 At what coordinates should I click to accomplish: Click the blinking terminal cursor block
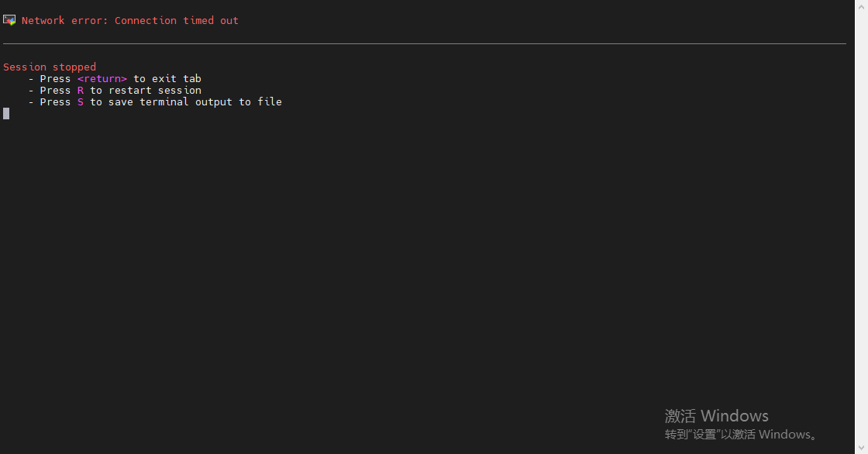point(6,114)
